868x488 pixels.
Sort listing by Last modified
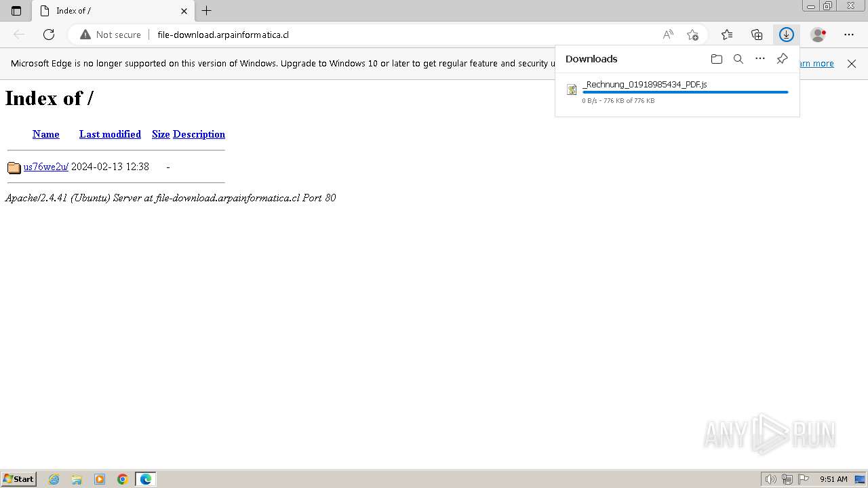tap(110, 134)
